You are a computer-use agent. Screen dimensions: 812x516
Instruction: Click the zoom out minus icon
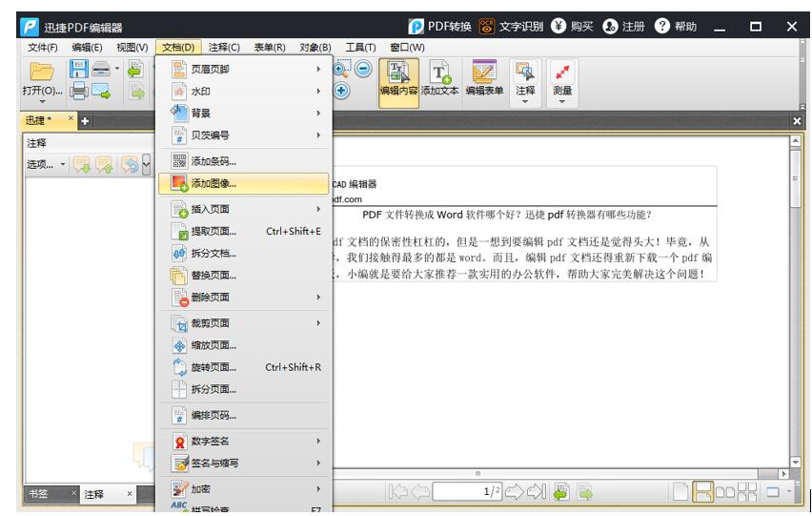click(363, 69)
